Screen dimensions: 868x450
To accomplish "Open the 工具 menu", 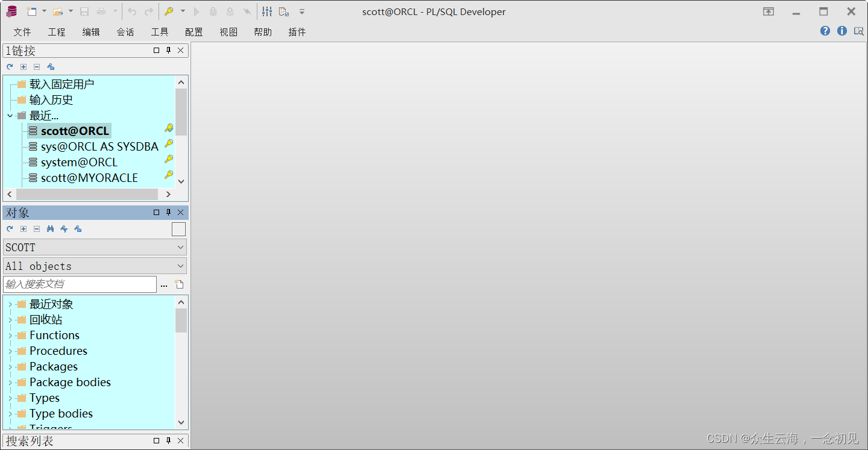I will [x=160, y=32].
